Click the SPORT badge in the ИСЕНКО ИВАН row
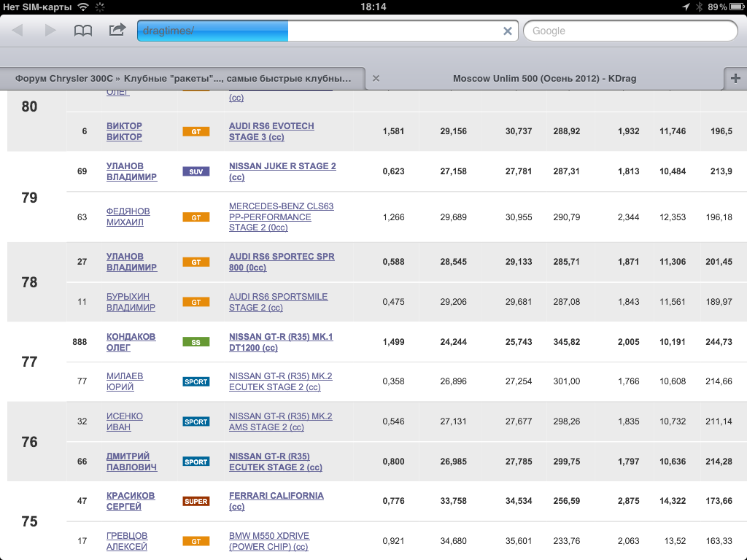 click(196, 421)
